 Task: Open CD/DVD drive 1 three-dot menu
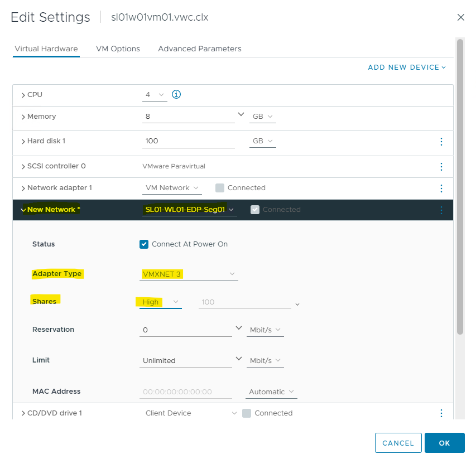[x=441, y=413]
